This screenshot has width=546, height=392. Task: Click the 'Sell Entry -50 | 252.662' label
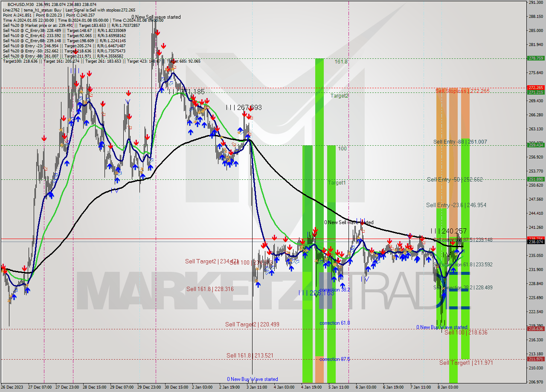455,179
